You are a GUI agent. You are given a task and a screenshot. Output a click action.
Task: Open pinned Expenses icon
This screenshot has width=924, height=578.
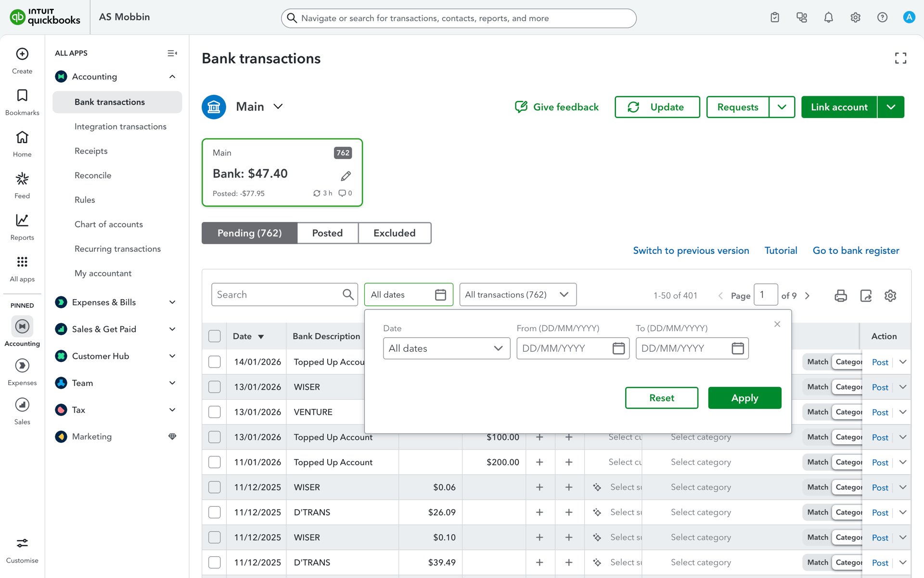click(22, 366)
